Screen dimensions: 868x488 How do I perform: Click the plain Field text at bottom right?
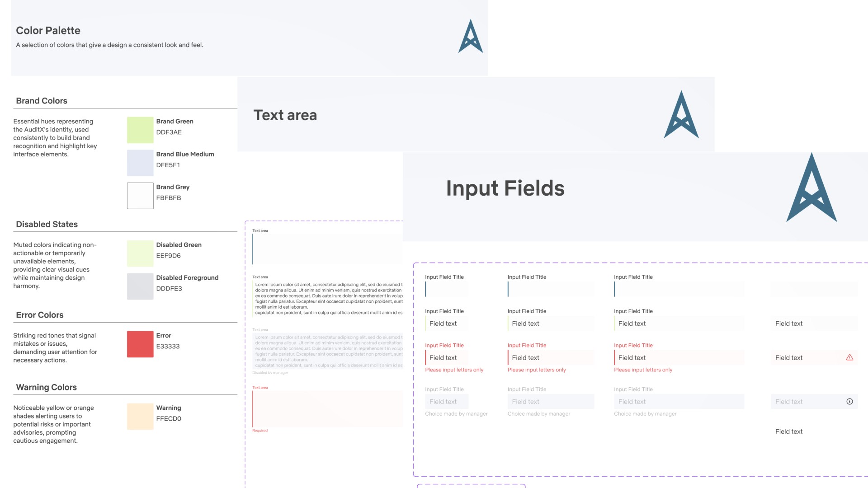pos(788,432)
